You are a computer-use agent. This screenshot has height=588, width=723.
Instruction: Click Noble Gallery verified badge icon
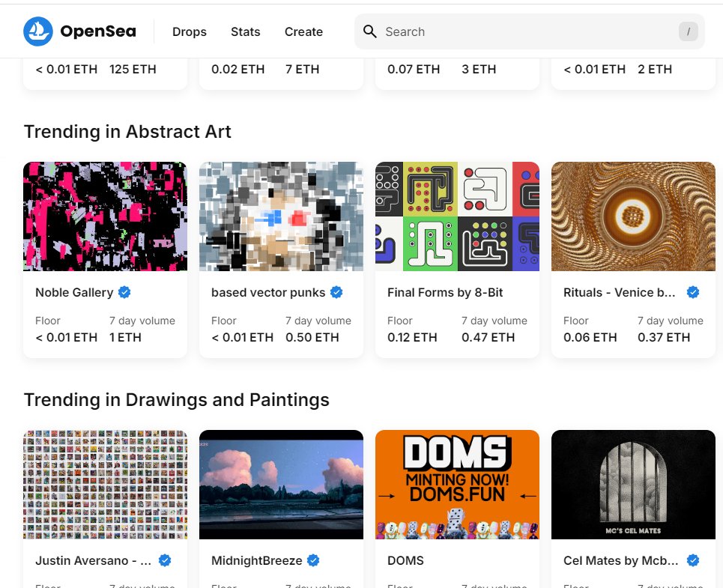pyautogui.click(x=124, y=292)
